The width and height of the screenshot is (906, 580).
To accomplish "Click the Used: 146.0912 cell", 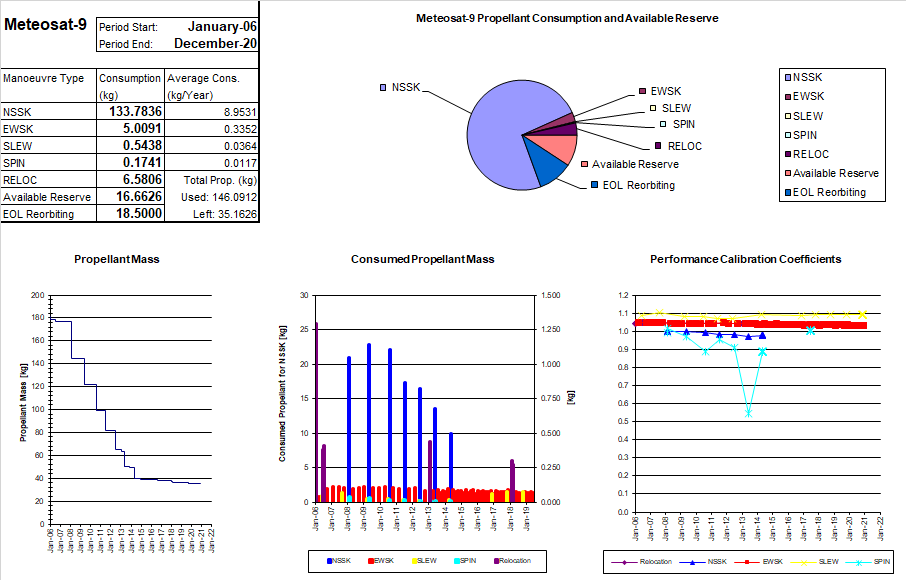I will click(x=219, y=197).
